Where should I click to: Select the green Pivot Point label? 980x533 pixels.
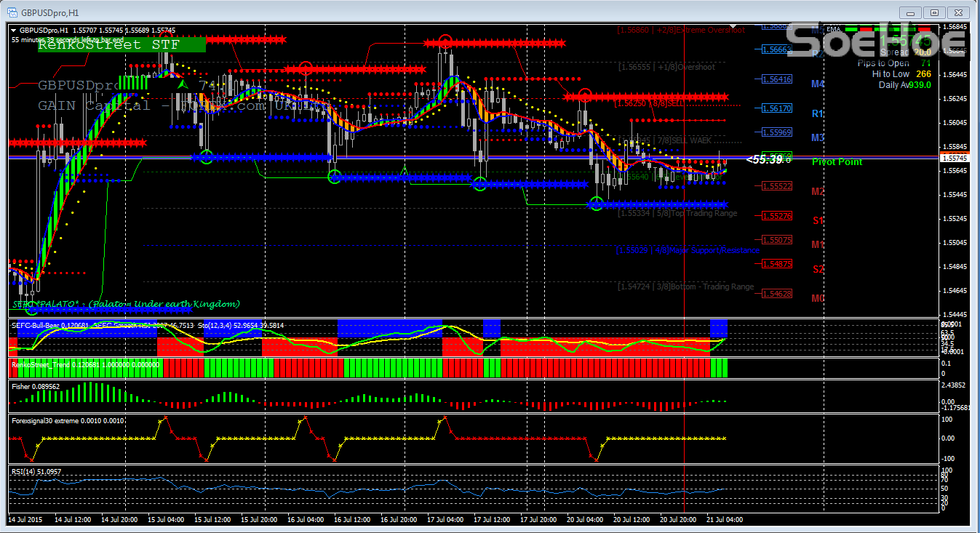pyautogui.click(x=837, y=161)
